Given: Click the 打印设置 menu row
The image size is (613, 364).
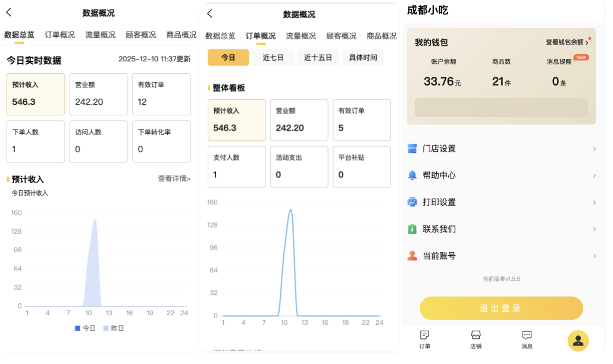Looking at the screenshot, I should click(x=502, y=202).
